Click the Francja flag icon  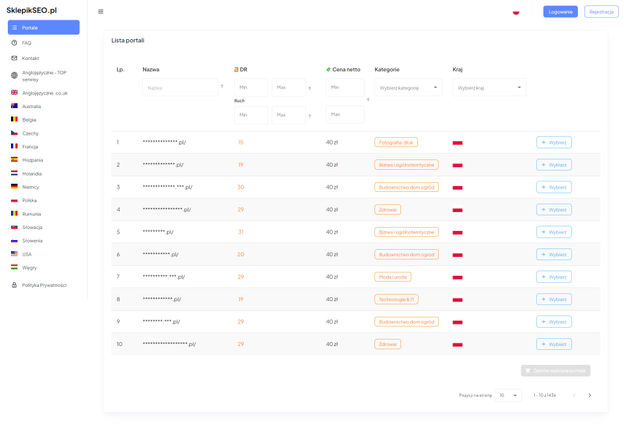tap(14, 146)
